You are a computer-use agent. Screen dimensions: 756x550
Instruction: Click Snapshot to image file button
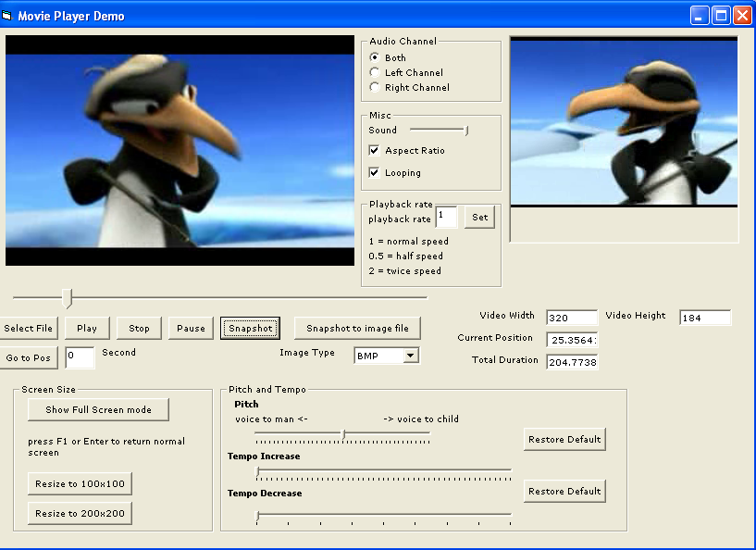pyautogui.click(x=357, y=328)
